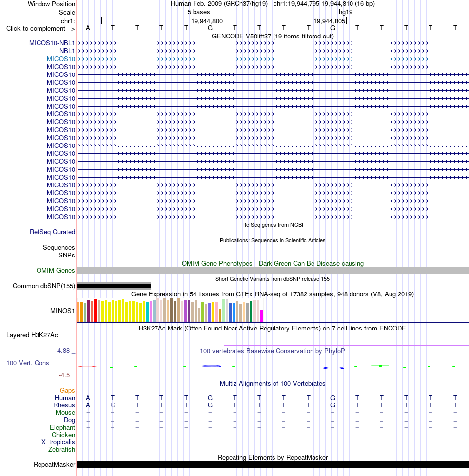Click the RefSeq Curated track label
Viewport: 469px width, 476px height.
[52, 232]
